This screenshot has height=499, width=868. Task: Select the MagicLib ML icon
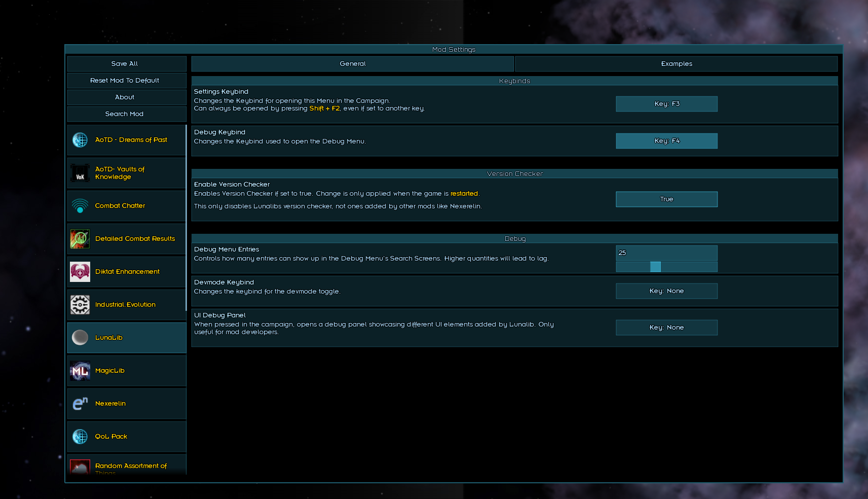tap(80, 371)
